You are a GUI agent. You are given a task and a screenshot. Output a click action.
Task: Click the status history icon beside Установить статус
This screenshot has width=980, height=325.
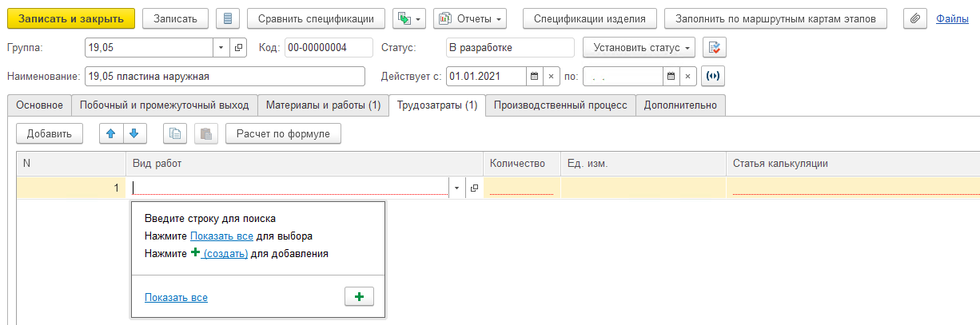point(714,48)
